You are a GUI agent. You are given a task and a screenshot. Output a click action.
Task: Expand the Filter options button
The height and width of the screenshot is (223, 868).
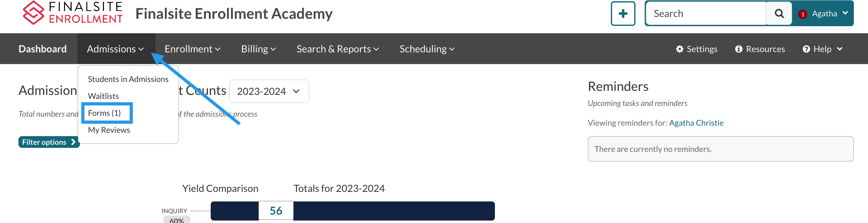point(49,142)
